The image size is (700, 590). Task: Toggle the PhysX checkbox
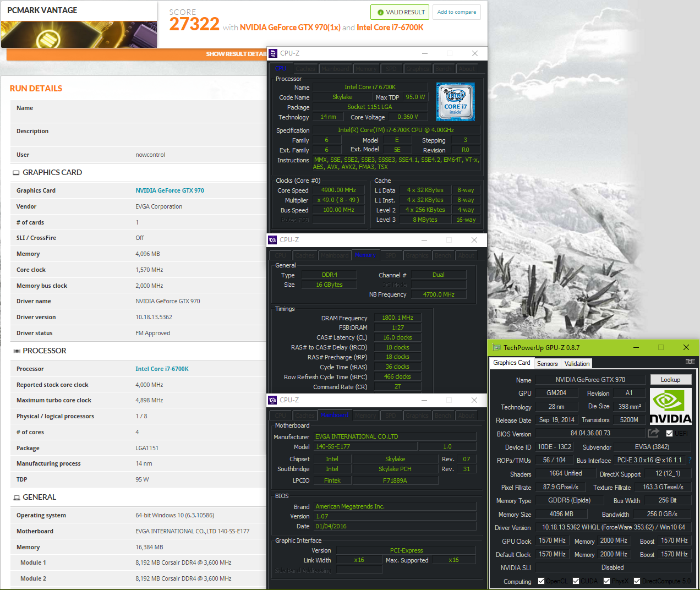coord(606,581)
